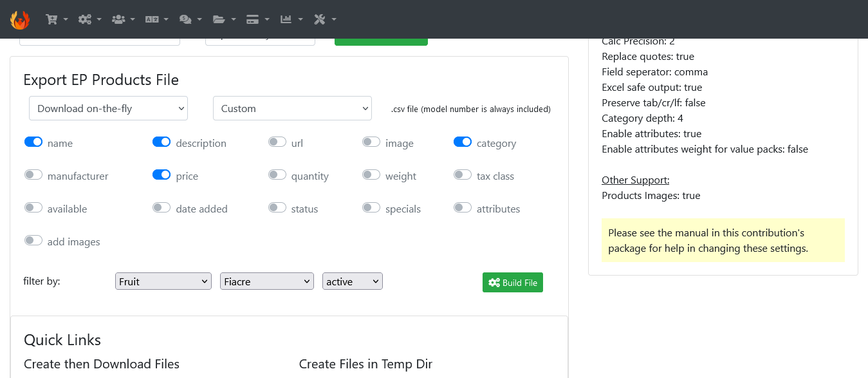Enable the quantity field toggle
The image size is (868, 378).
pyautogui.click(x=277, y=175)
